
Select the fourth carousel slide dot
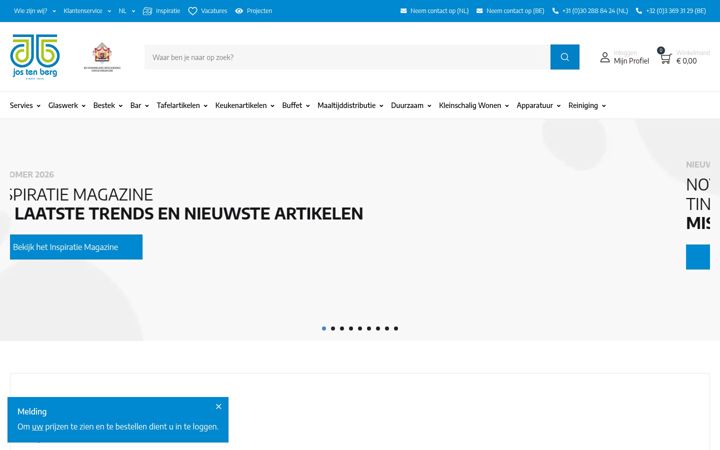tap(351, 328)
